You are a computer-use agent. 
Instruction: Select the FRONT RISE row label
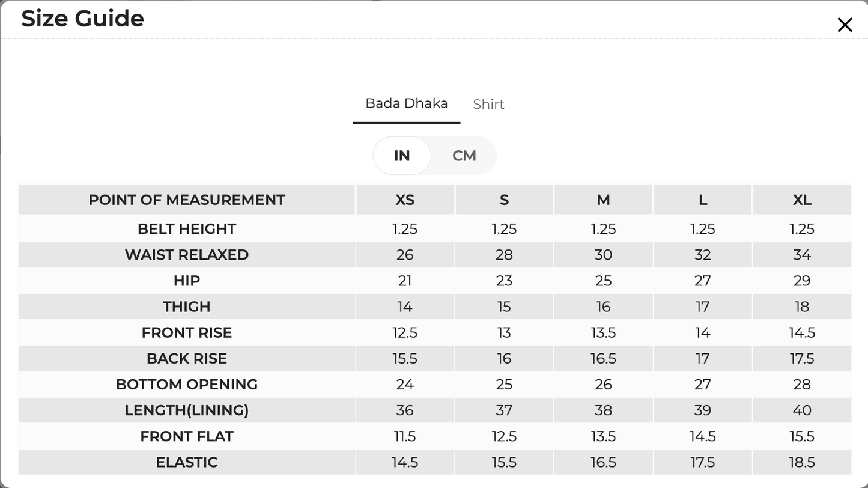(187, 332)
